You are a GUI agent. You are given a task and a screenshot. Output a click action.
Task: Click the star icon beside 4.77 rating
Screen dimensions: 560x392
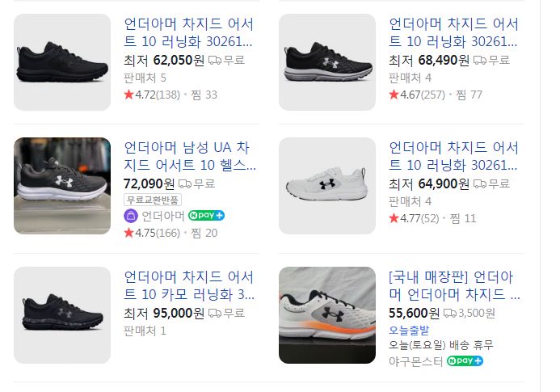click(394, 218)
